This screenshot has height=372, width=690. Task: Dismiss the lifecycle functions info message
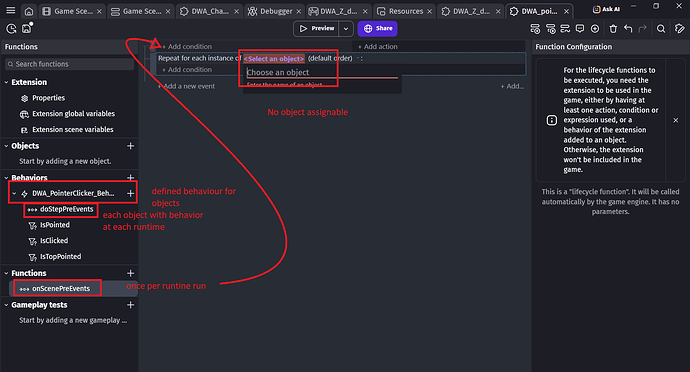[x=675, y=120]
